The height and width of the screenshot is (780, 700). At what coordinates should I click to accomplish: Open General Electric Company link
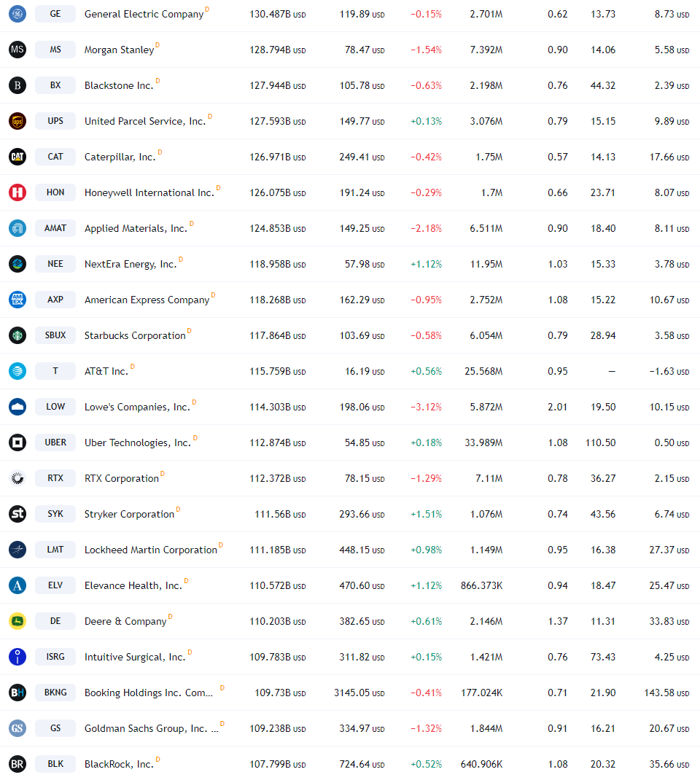[x=144, y=15]
